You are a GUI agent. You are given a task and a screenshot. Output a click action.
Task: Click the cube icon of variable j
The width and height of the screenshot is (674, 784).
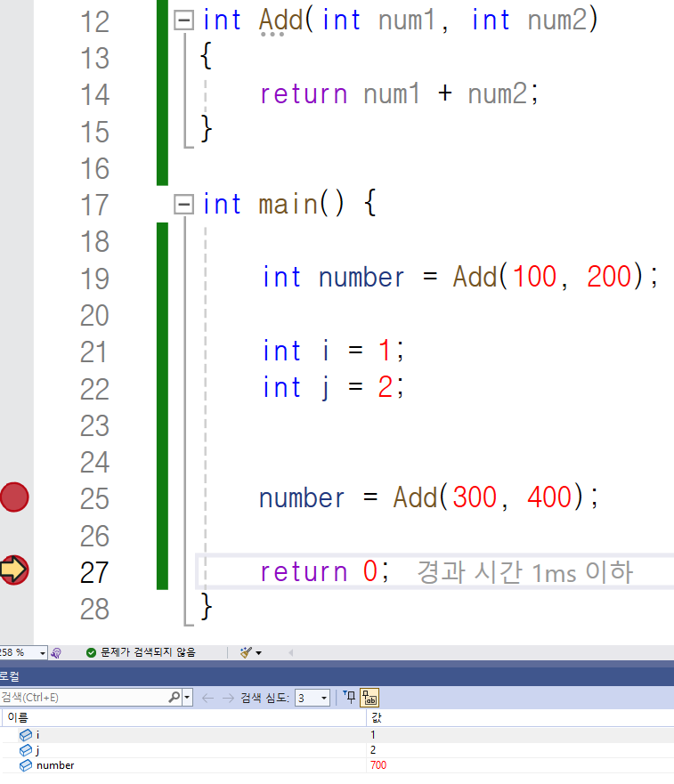click(26, 750)
